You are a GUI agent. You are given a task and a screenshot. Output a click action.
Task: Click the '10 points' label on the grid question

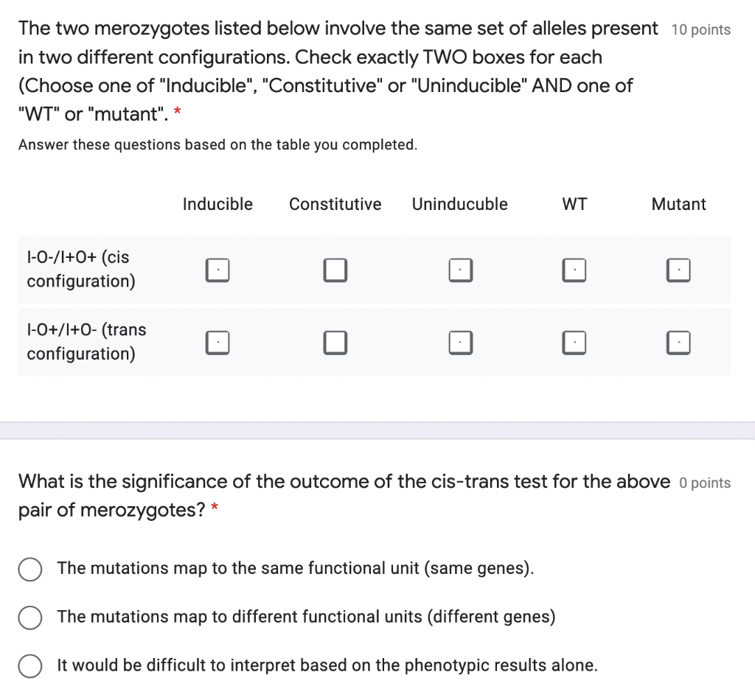point(700,29)
